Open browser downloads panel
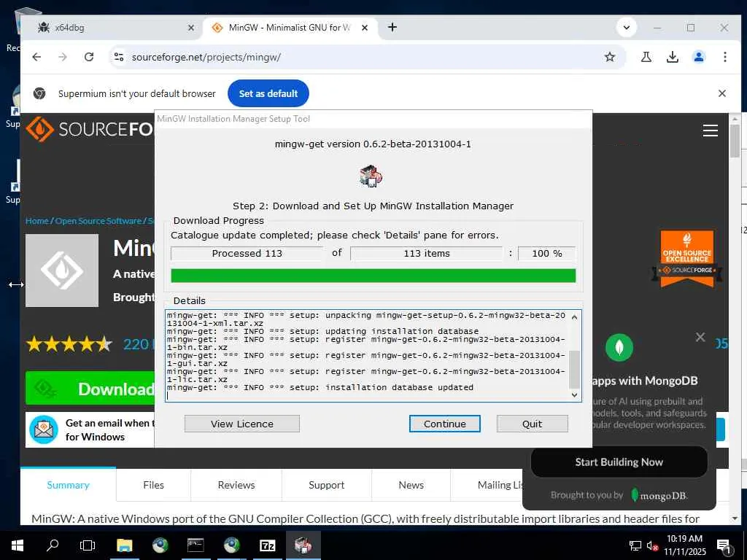Viewport: 747px width, 560px height. point(672,57)
